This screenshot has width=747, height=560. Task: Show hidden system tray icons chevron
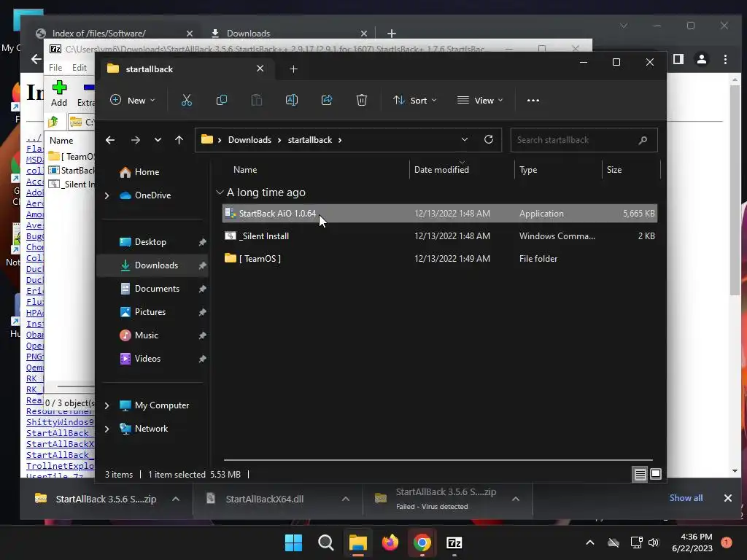589,542
